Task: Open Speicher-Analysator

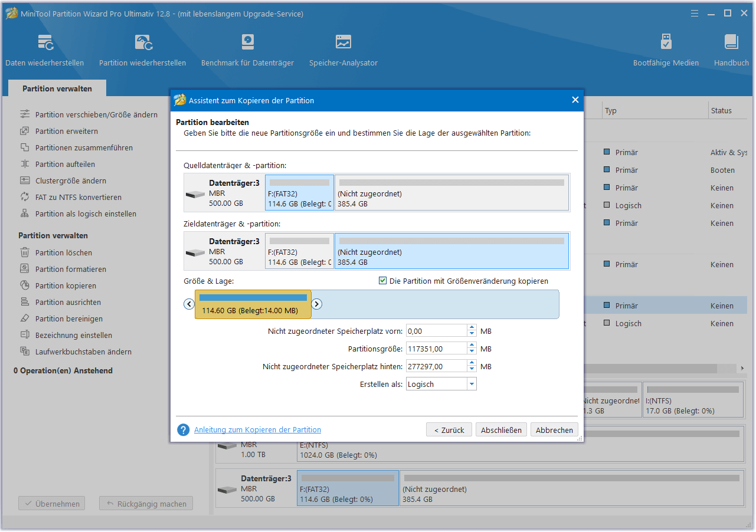Action: (x=343, y=50)
